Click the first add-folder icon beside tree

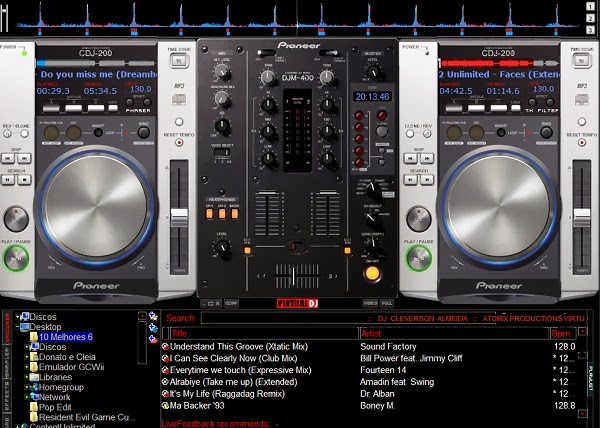click(x=153, y=316)
